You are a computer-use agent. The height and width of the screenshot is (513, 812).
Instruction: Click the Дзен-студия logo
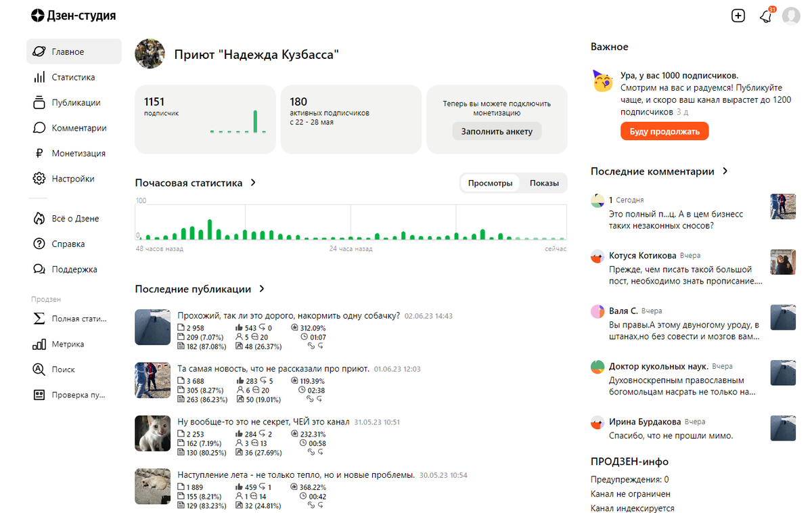pos(73,16)
